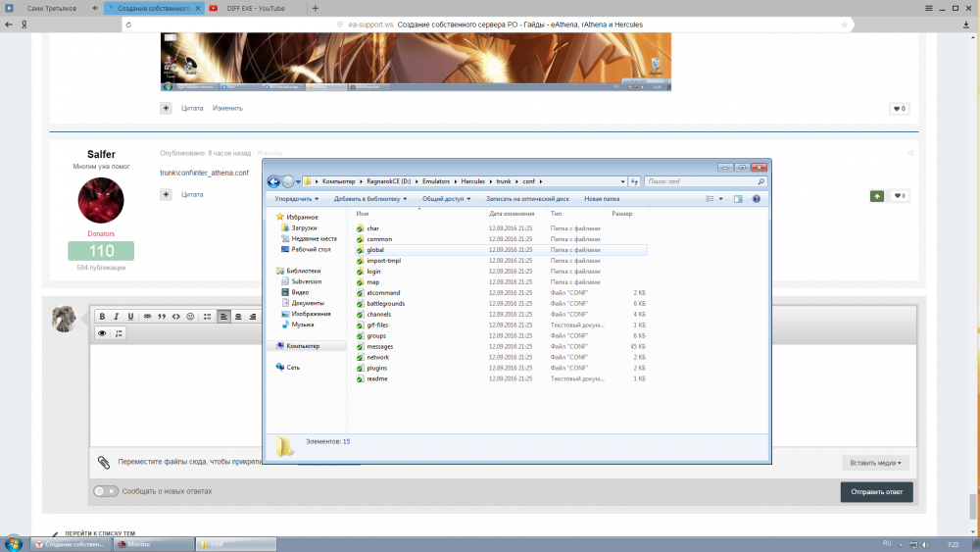Click the Цитата link under Salfer's post

(x=192, y=195)
